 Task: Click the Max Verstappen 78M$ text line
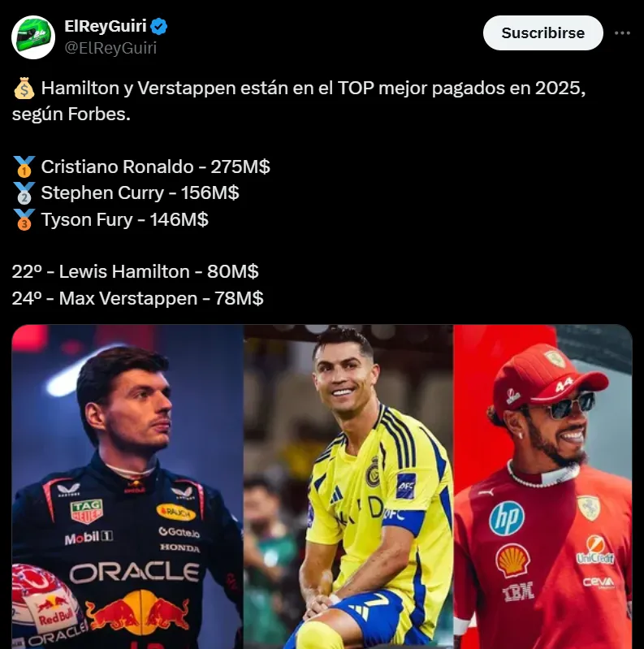point(137,298)
